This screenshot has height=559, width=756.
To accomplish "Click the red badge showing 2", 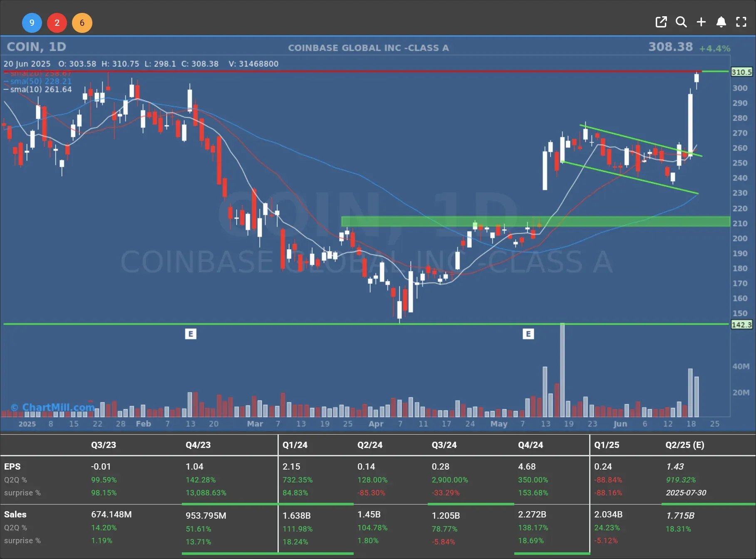I will [x=57, y=23].
